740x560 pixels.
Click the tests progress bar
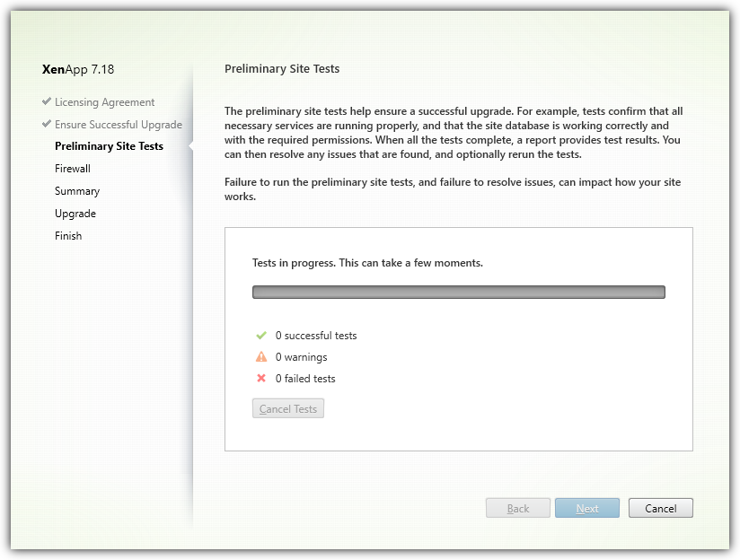459,292
